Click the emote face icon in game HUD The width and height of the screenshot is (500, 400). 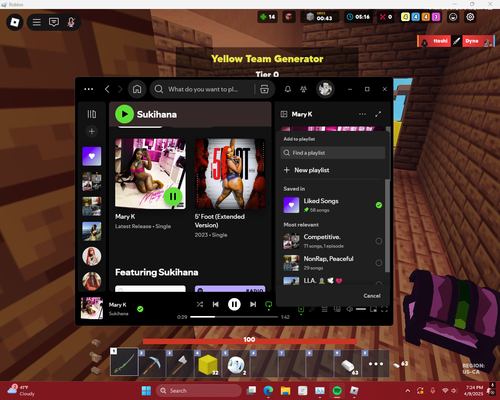point(453,17)
